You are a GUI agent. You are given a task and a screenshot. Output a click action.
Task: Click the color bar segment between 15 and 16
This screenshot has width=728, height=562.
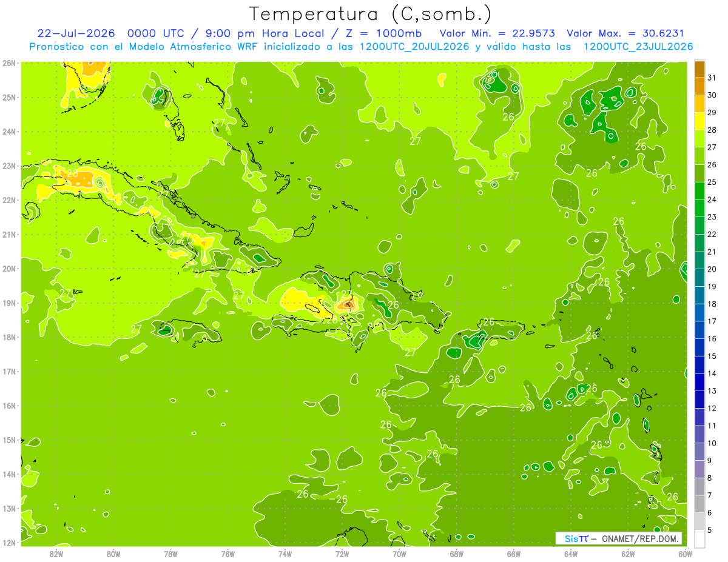699,347
